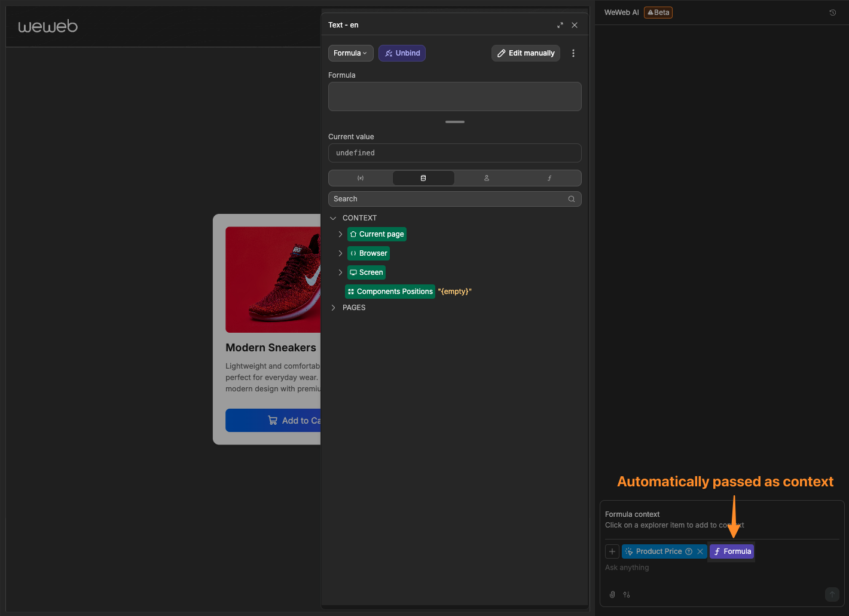Screen dimensions: 849x616
Task: Click the plus button to add context
Action: (612, 551)
